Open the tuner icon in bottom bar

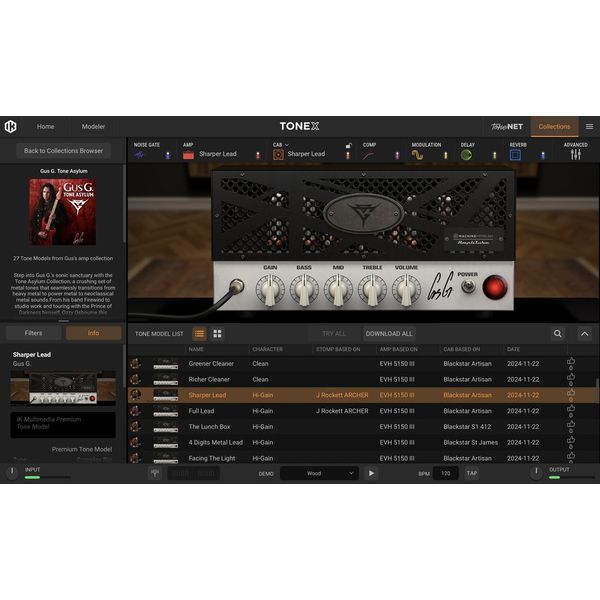tap(155, 473)
